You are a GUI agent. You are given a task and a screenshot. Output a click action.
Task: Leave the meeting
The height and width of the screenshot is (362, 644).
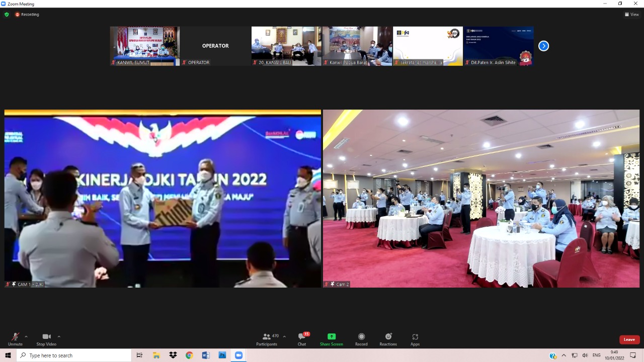(x=629, y=339)
